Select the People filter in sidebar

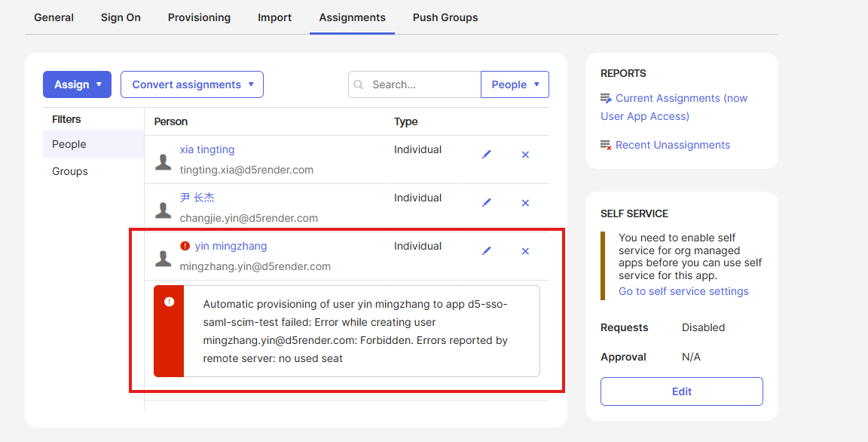tap(69, 144)
